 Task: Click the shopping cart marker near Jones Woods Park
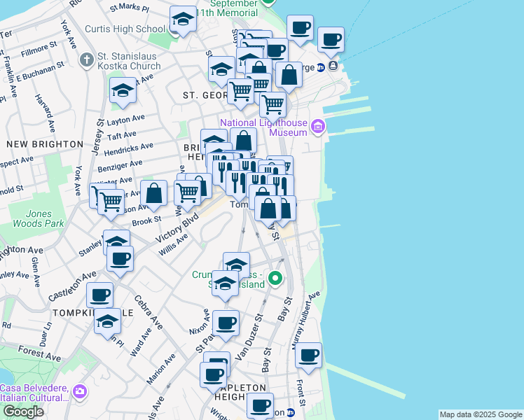tap(111, 202)
